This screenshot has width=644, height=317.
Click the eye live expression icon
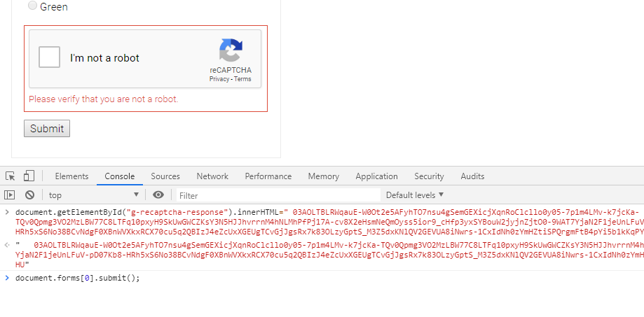[158, 195]
